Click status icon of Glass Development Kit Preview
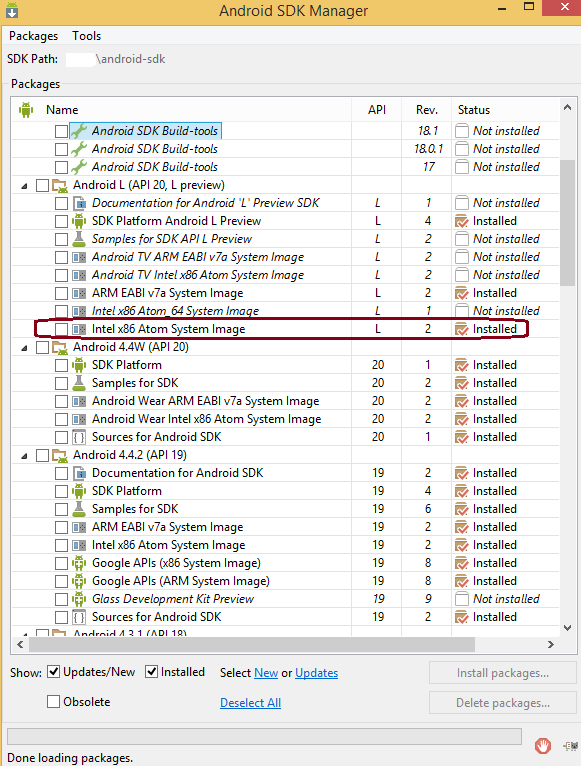The width and height of the screenshot is (581, 766). (x=462, y=599)
